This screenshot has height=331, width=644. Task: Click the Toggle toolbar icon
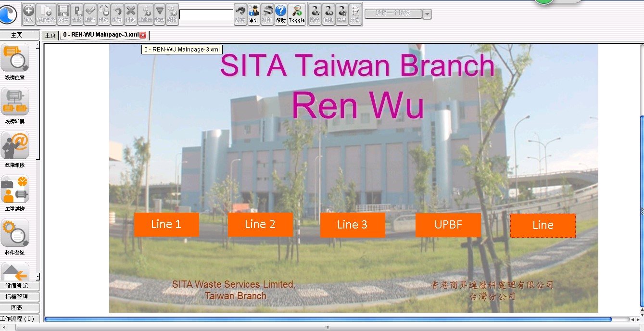tap(297, 14)
